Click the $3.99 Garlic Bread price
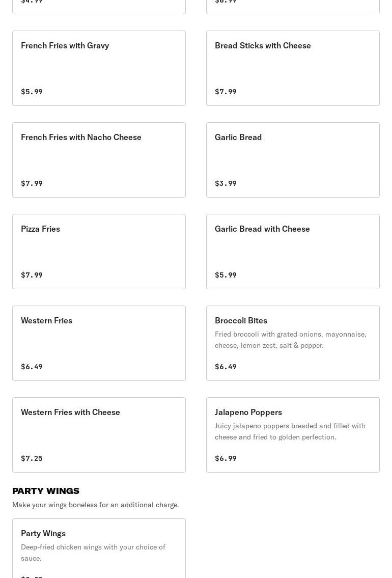The width and height of the screenshot is (392, 578). click(x=226, y=183)
